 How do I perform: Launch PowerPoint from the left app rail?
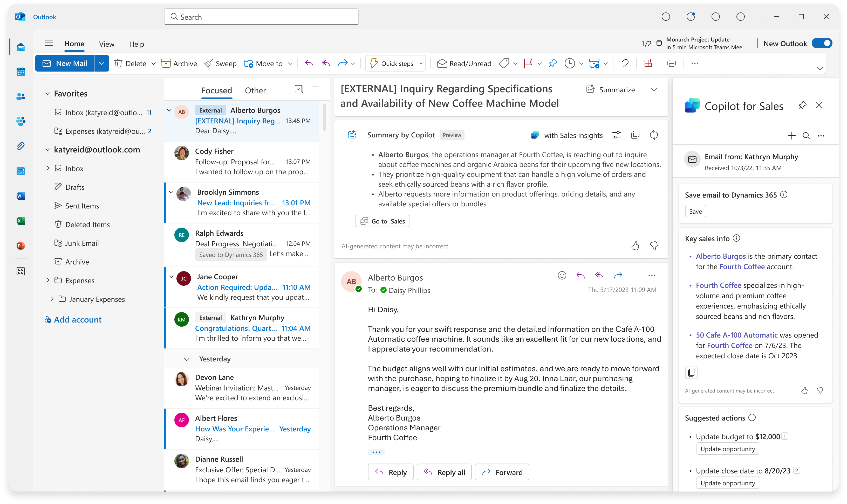click(x=21, y=246)
